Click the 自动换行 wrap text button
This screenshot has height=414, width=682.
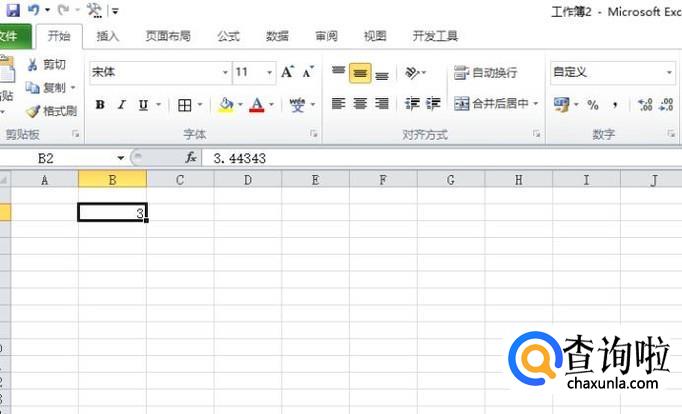point(486,73)
